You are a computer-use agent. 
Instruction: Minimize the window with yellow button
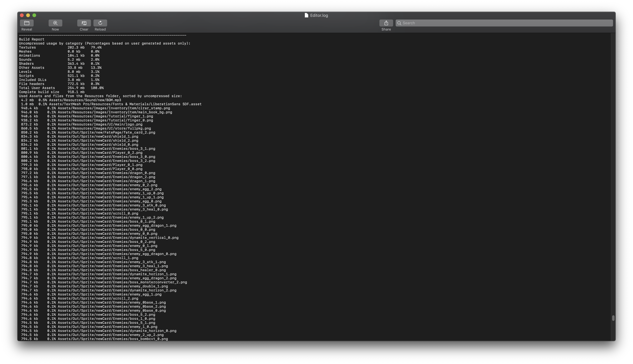28,15
